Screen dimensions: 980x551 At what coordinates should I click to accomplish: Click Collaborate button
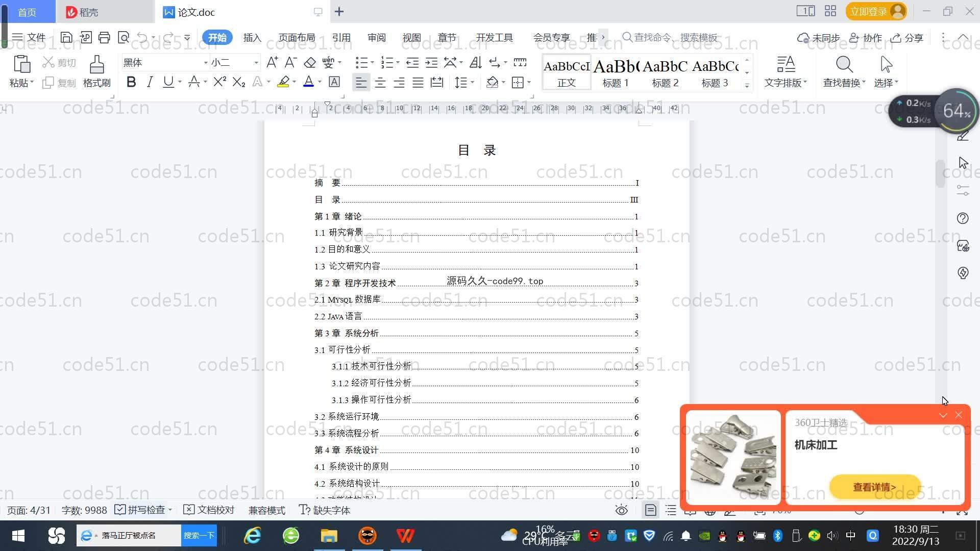(x=866, y=38)
